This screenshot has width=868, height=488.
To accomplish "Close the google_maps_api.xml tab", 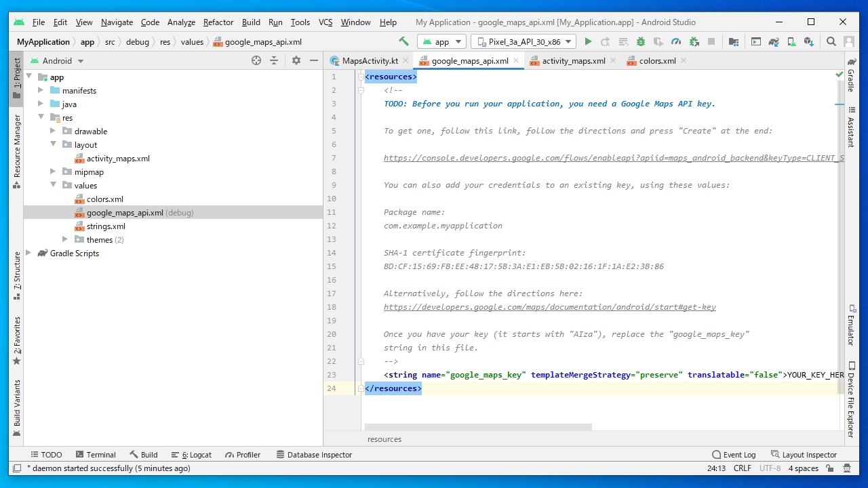I will click(516, 60).
